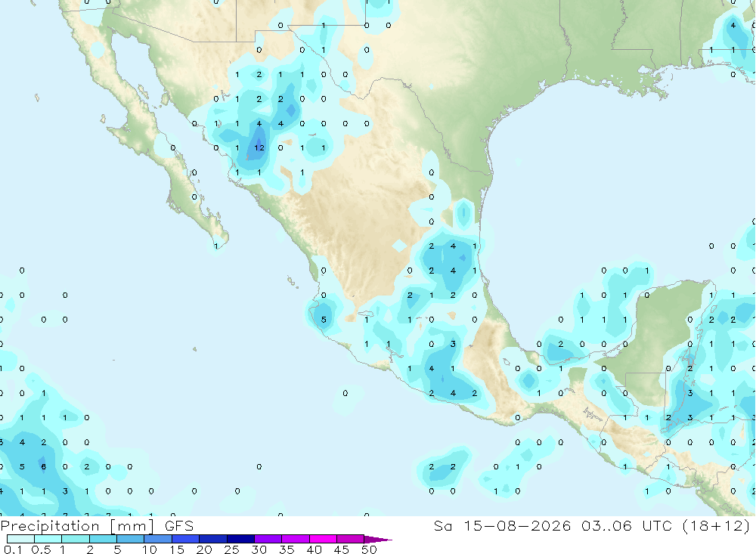The image size is (756, 554).
Task: Select the 30–35 mm purple legend swatch
Action: point(268,539)
